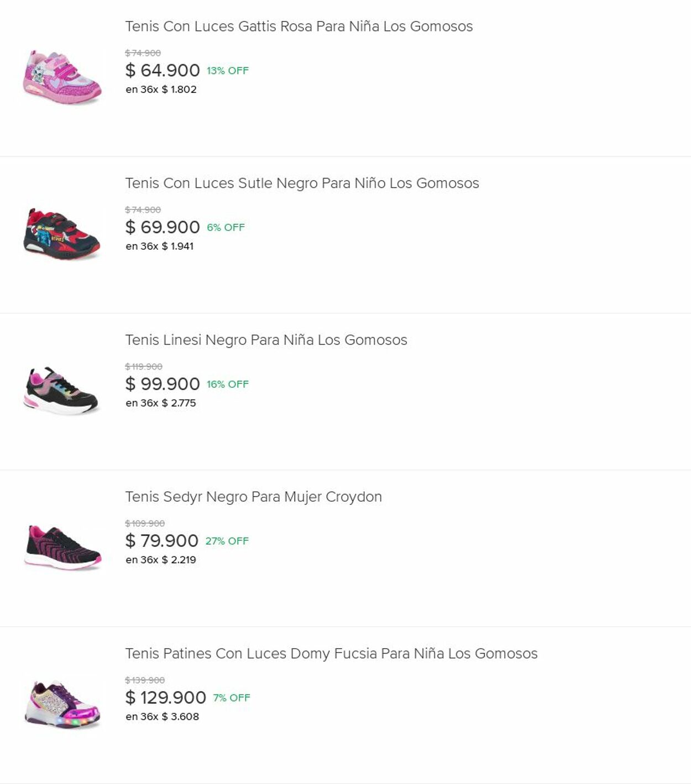This screenshot has width=691, height=784.
Task: Go to Tenis Linesi Negro Para Niña listing
Action: [x=266, y=340]
